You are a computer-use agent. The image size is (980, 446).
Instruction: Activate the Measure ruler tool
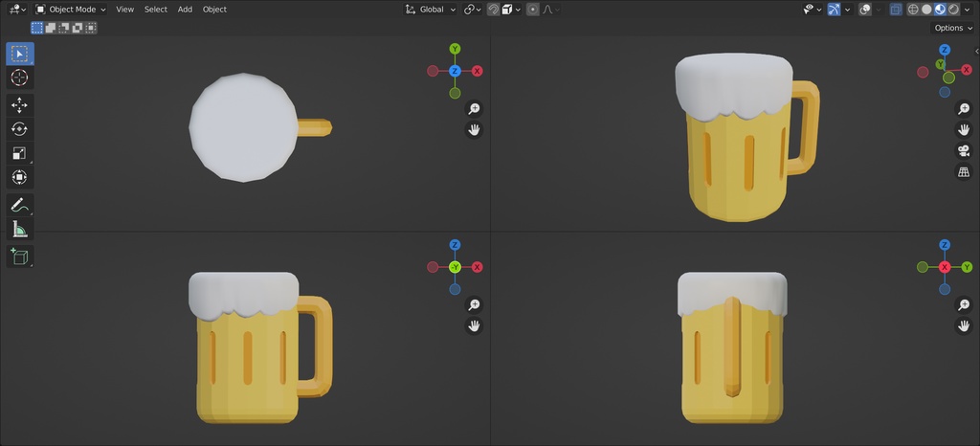click(20, 229)
